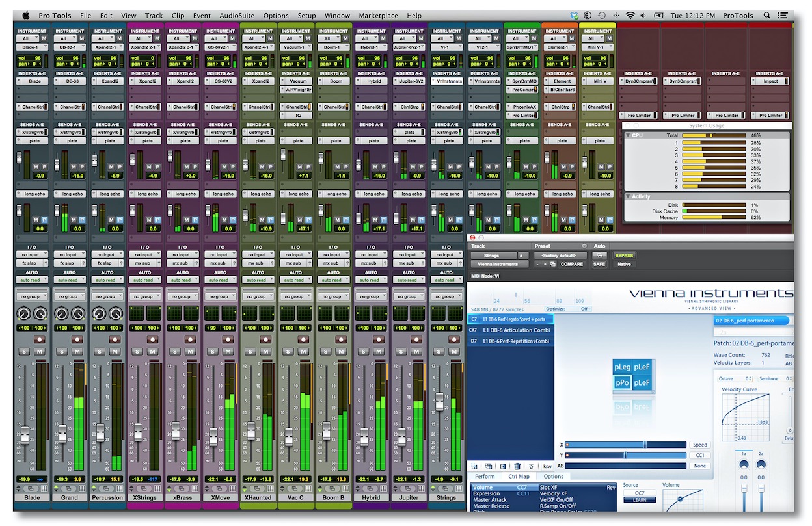Mute the Strings track
The height and width of the screenshot is (526, 812).
453,352
